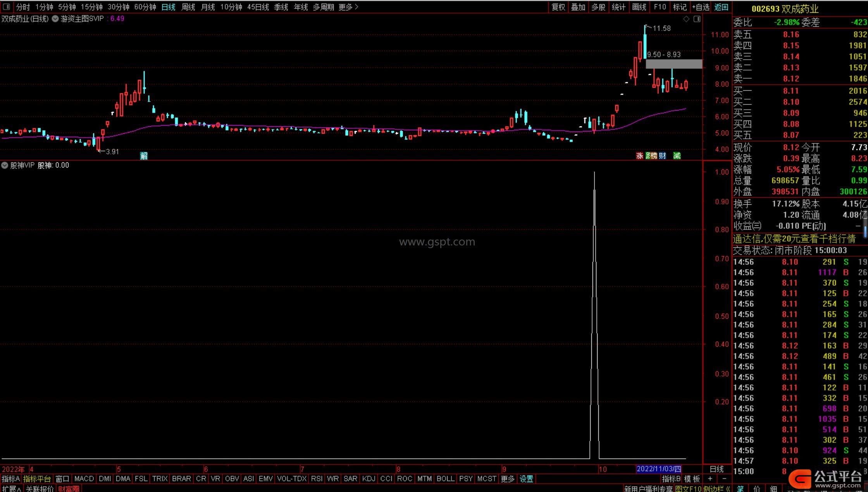Switch to 30分钟 period
Screen dimensions: 868x492
pos(118,7)
